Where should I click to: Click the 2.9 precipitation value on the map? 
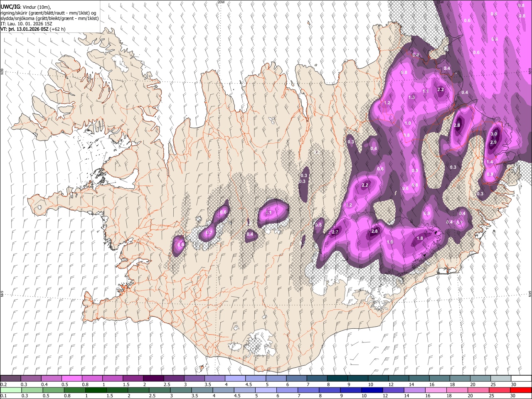(x=493, y=142)
